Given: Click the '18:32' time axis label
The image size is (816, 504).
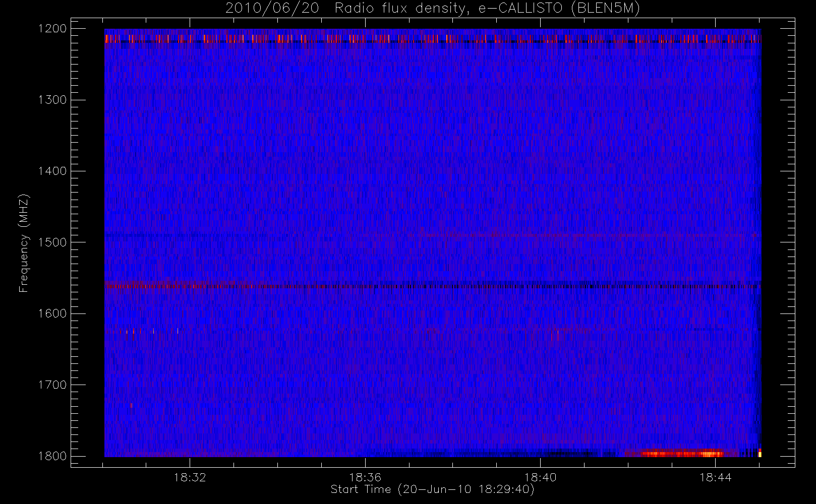Looking at the screenshot, I should point(190,477).
